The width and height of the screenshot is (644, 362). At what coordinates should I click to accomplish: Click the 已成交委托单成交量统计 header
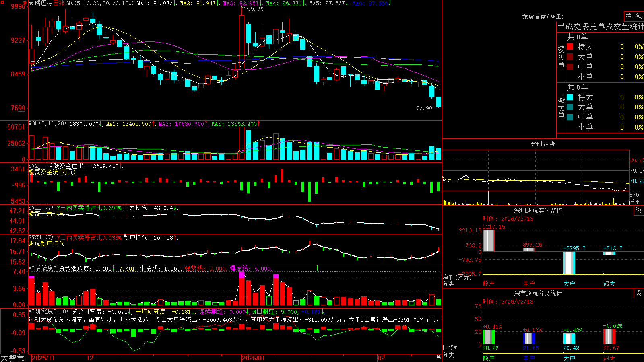pyautogui.click(x=601, y=27)
